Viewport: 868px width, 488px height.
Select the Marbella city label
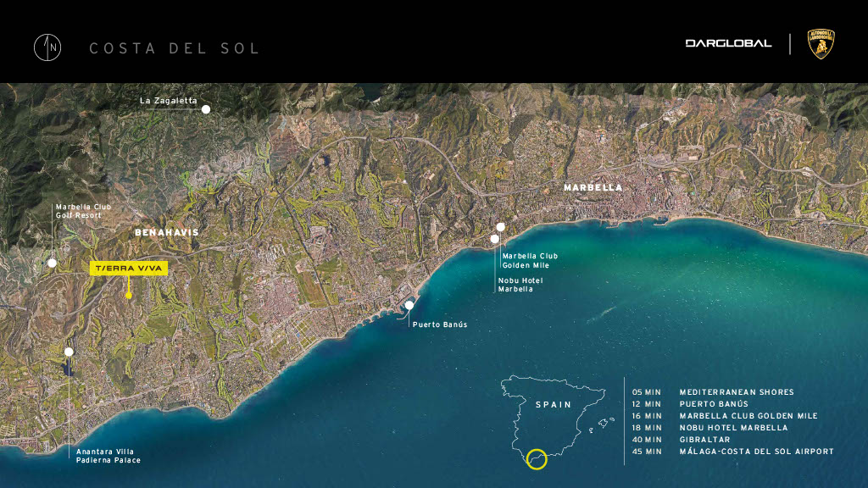tap(593, 187)
